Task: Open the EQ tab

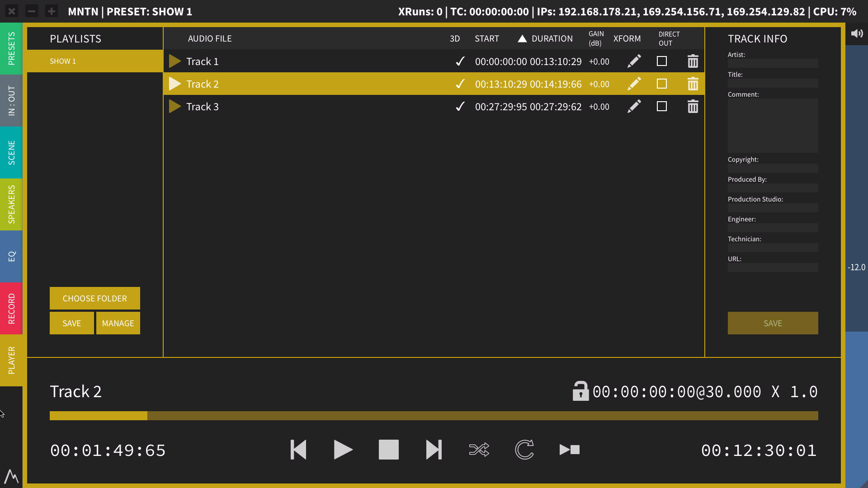Action: point(11,256)
